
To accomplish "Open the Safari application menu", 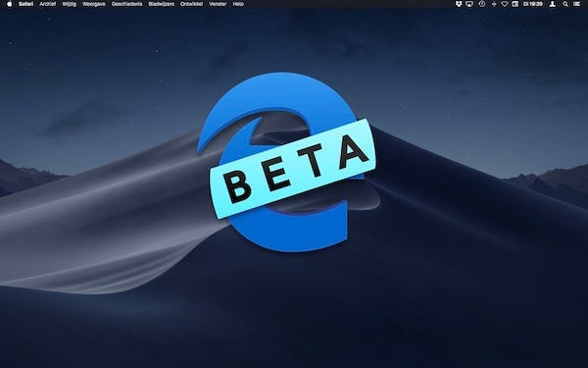I will [25, 4].
